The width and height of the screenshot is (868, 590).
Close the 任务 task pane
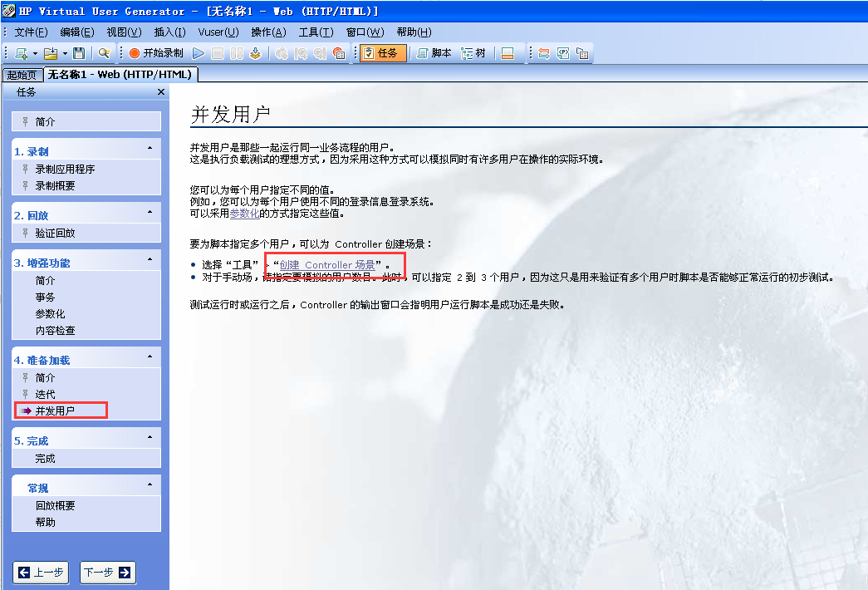click(x=161, y=92)
